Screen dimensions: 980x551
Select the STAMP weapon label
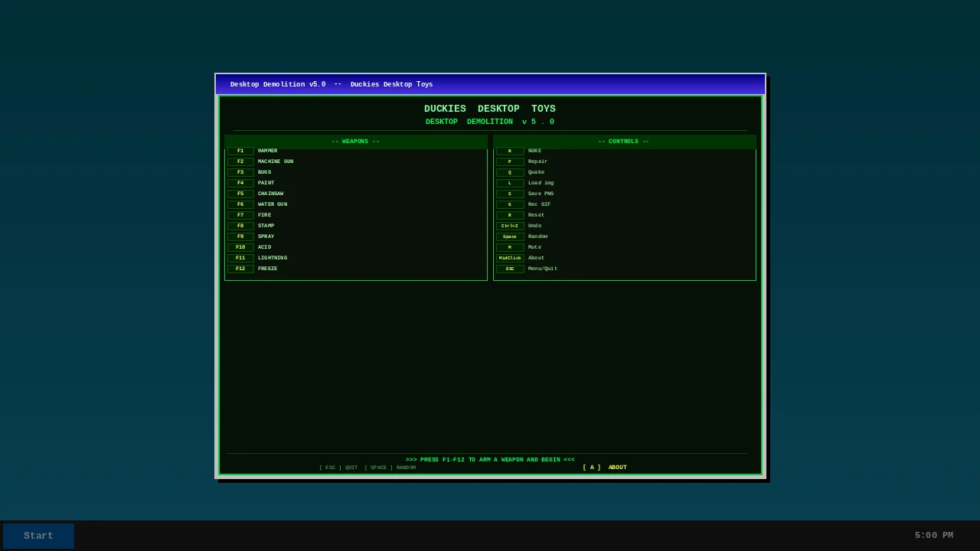coord(266,226)
